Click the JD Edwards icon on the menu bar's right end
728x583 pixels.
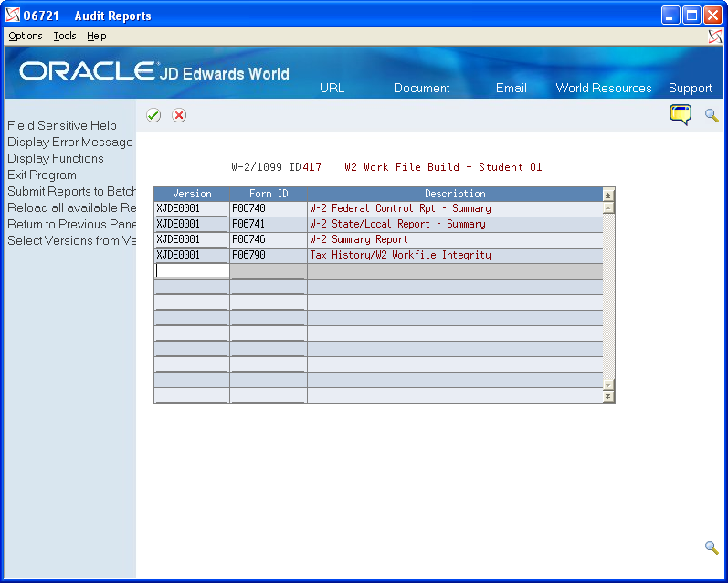click(715, 37)
